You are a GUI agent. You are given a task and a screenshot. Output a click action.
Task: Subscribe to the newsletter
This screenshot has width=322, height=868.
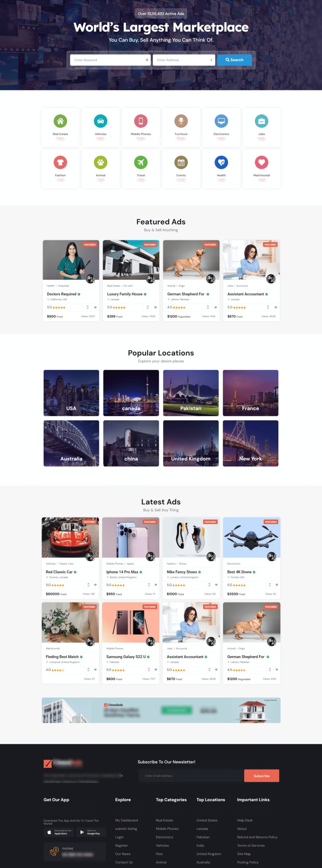point(262,776)
